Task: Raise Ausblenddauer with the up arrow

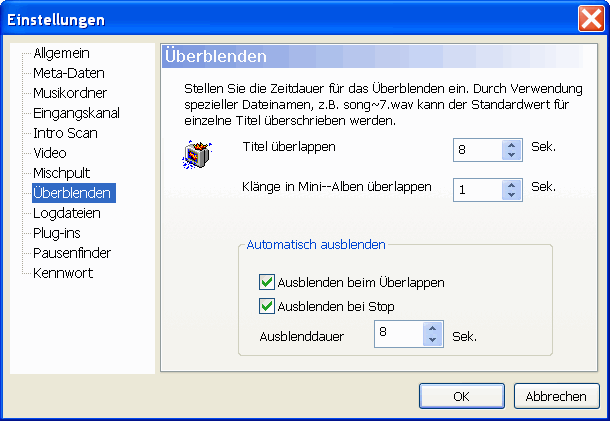Action: tap(432, 328)
